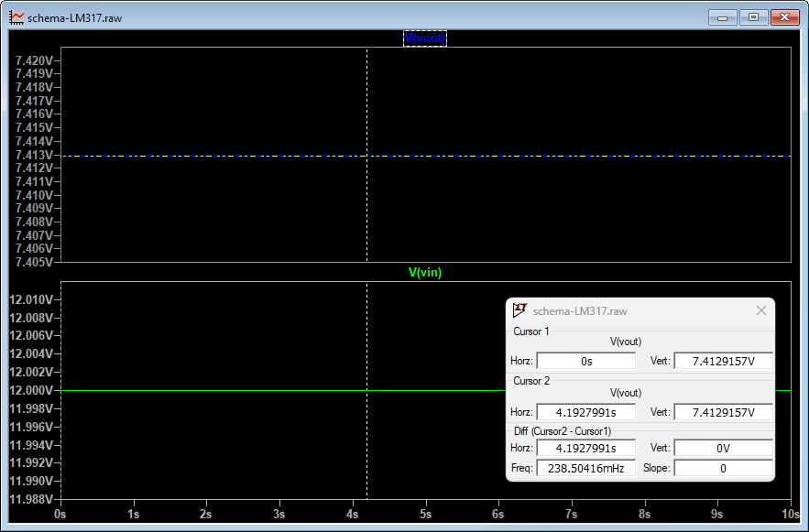Screen dimensions: 809x532
Task: Maximize the schema-LM317.raw window
Action: coord(753,17)
